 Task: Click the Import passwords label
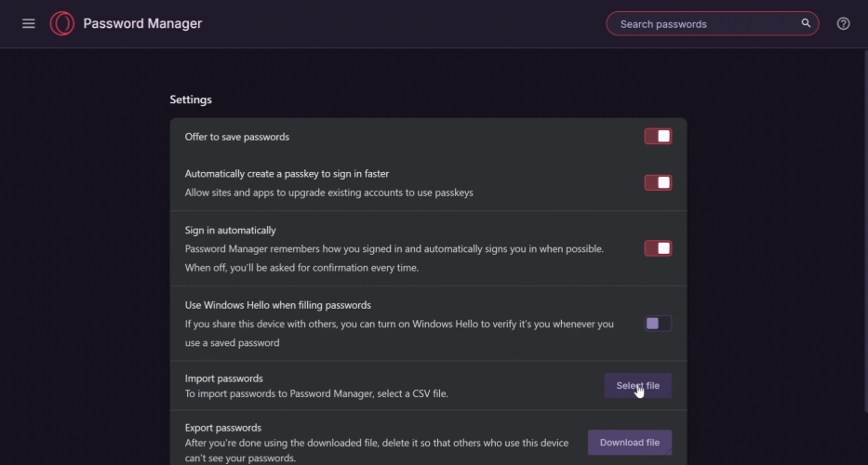click(x=223, y=379)
